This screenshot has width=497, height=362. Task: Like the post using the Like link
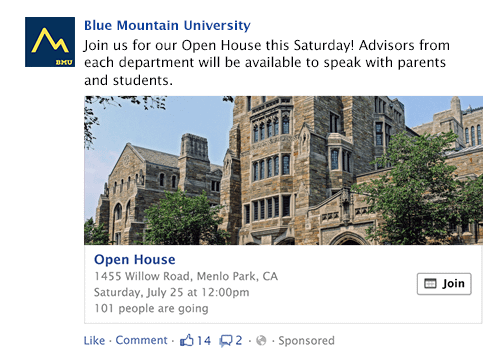94,341
